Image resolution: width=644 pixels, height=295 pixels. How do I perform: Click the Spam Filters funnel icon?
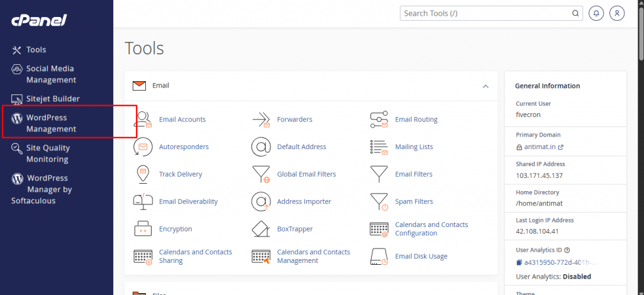[379, 202]
